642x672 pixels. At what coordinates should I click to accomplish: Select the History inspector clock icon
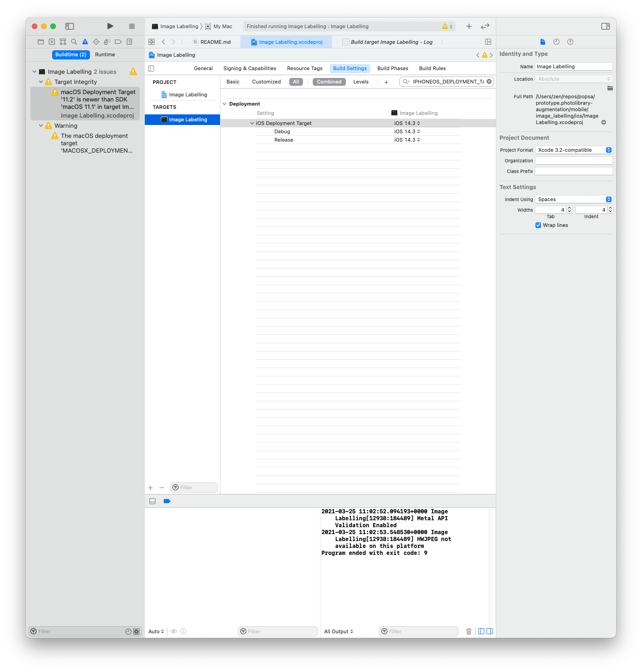pyautogui.click(x=556, y=42)
